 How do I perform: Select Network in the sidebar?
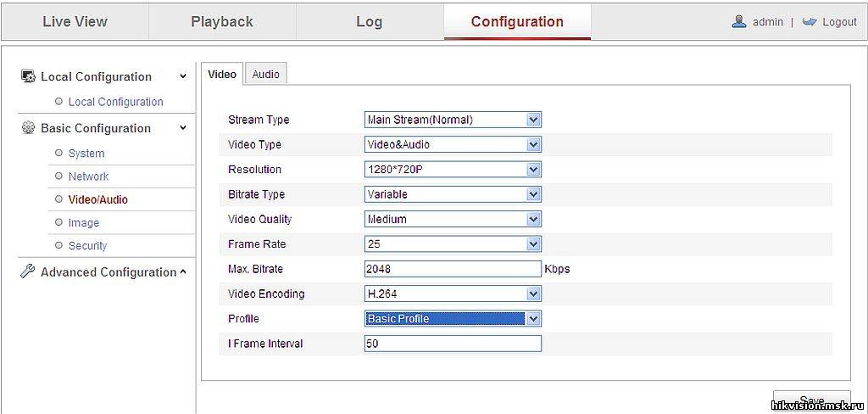click(88, 176)
